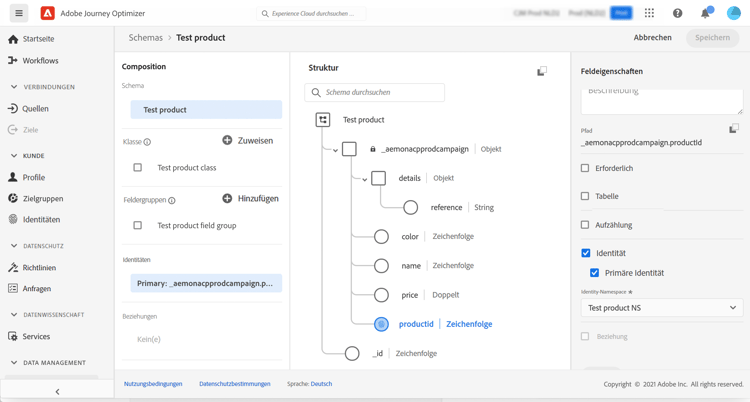Open the notifications bell
Image resolution: width=750 pixels, height=402 pixels.
point(705,13)
